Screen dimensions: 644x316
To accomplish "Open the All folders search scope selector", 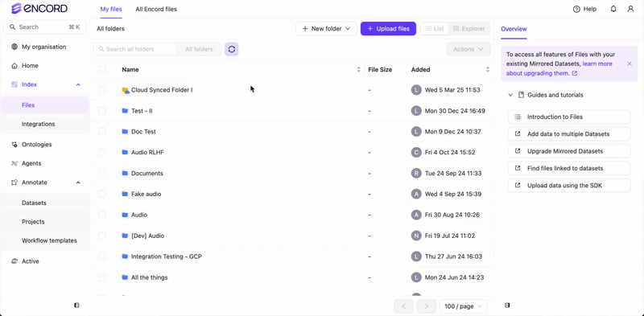I will (199, 49).
